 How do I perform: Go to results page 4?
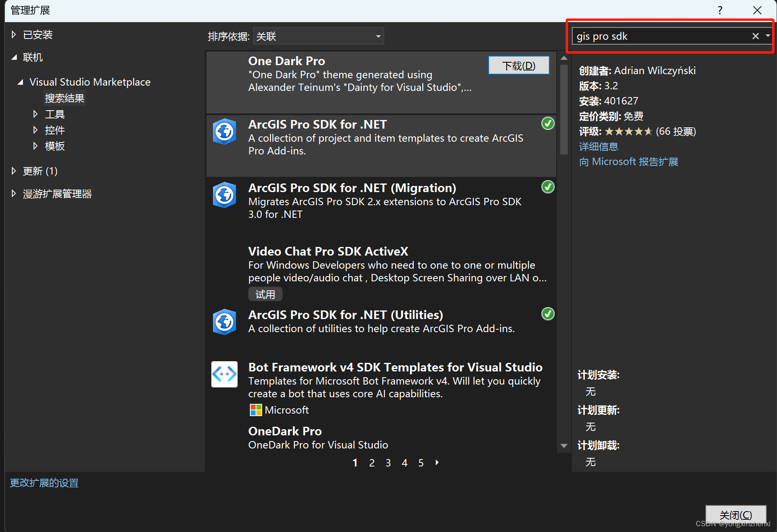tap(404, 463)
